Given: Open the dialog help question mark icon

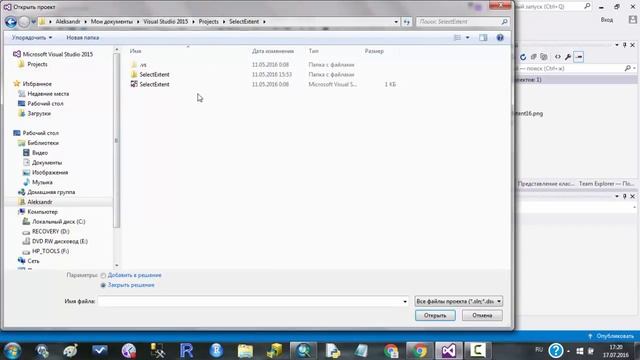Looking at the screenshot, I should click(x=500, y=38).
